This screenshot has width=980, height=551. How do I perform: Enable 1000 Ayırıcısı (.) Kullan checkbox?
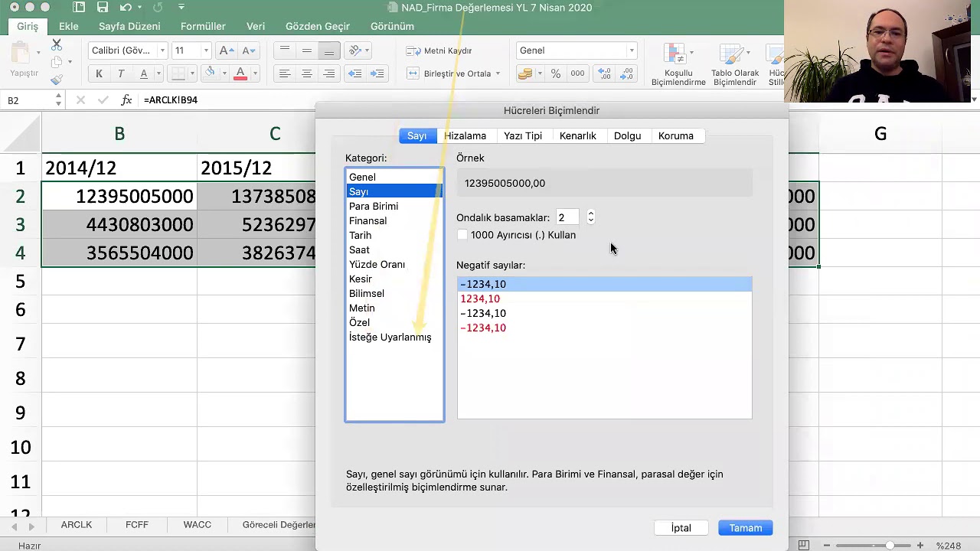pyautogui.click(x=462, y=235)
